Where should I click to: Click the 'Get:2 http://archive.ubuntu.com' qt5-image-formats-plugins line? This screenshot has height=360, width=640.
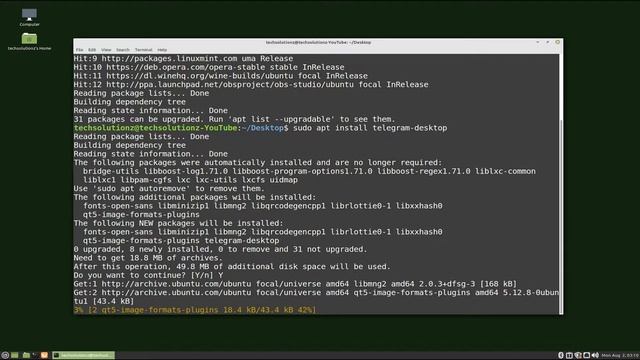coord(316,293)
